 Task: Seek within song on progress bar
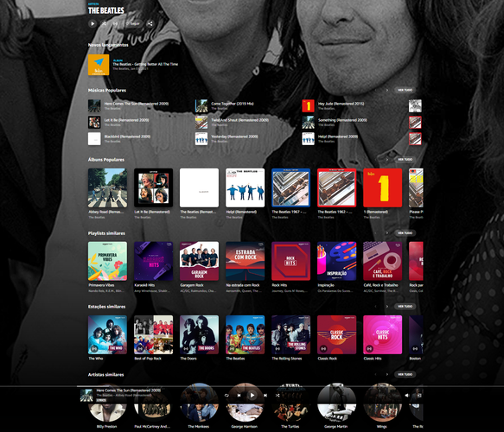(x=252, y=386)
